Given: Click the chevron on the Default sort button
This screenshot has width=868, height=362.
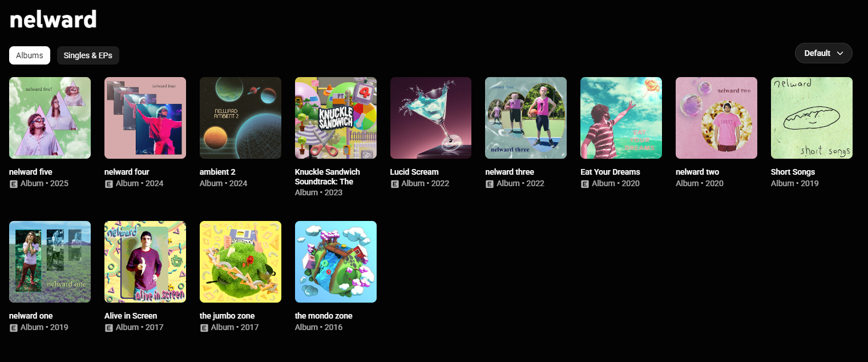Looking at the screenshot, I should click(840, 53).
